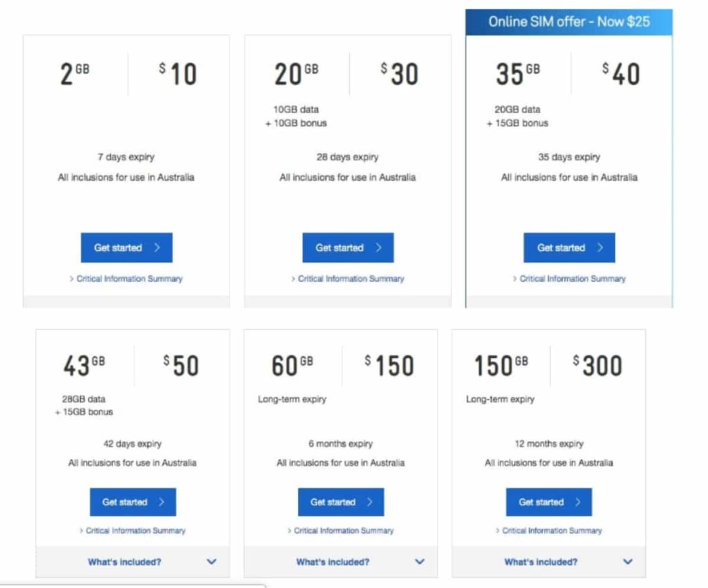Click Get started on the 20GB $30 plan
The height and width of the screenshot is (588, 708).
(x=348, y=247)
